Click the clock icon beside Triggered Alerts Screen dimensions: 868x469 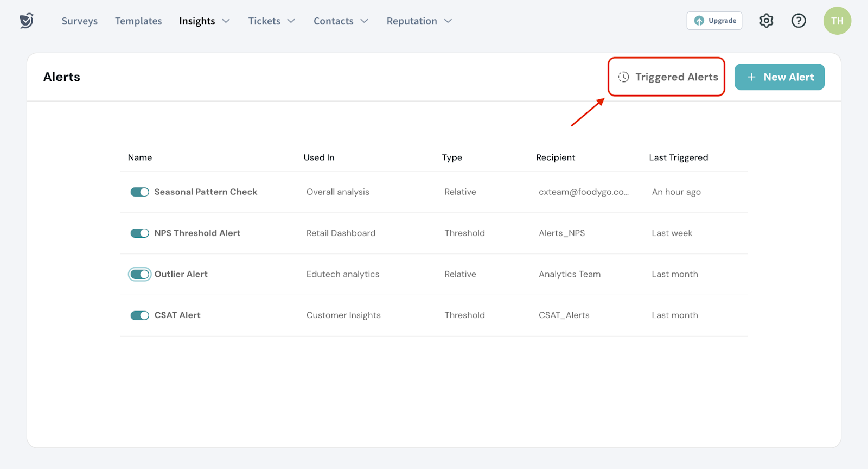[624, 77]
